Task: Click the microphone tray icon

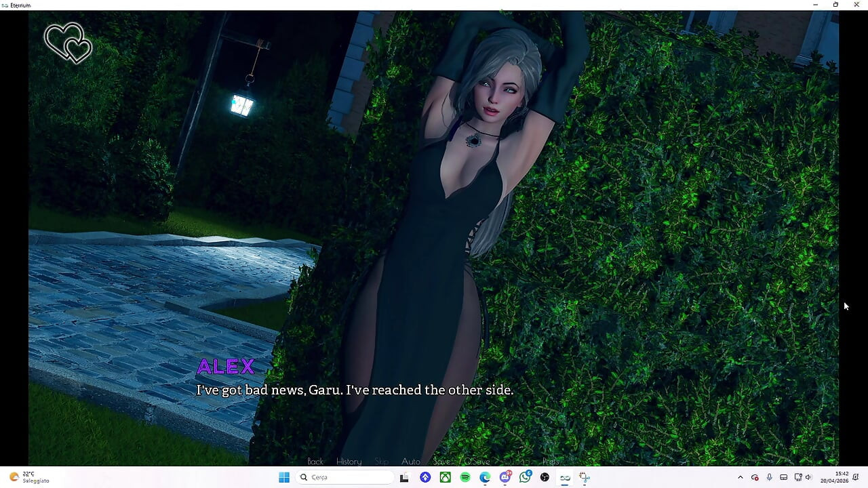Action: pos(769,477)
